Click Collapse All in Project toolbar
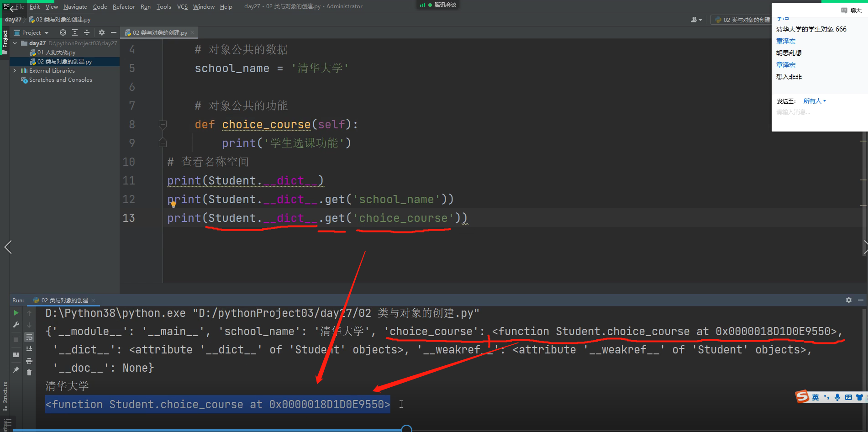 point(87,32)
